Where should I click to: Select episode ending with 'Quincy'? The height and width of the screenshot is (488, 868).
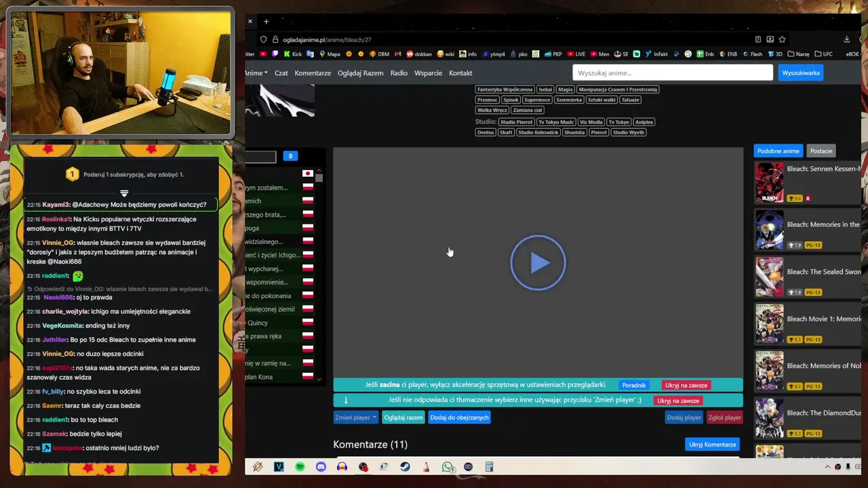click(279, 323)
